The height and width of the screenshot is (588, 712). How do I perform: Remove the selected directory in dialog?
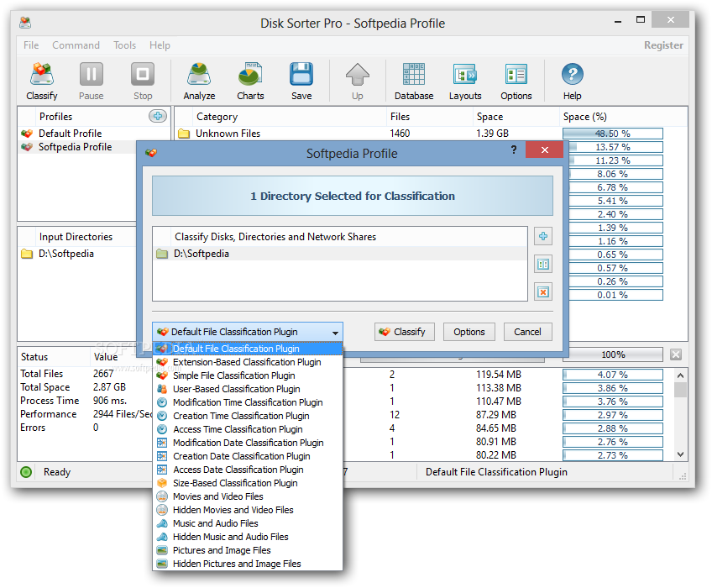[x=543, y=291]
